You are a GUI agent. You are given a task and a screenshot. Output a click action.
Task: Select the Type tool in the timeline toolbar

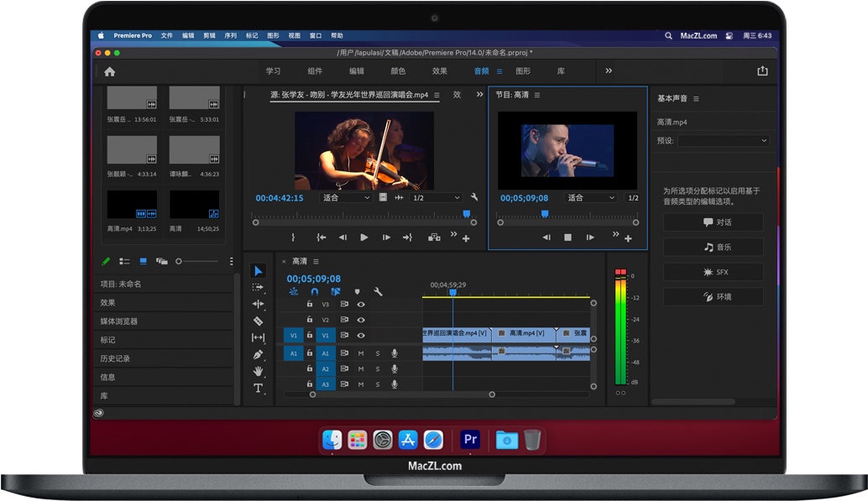pyautogui.click(x=259, y=385)
